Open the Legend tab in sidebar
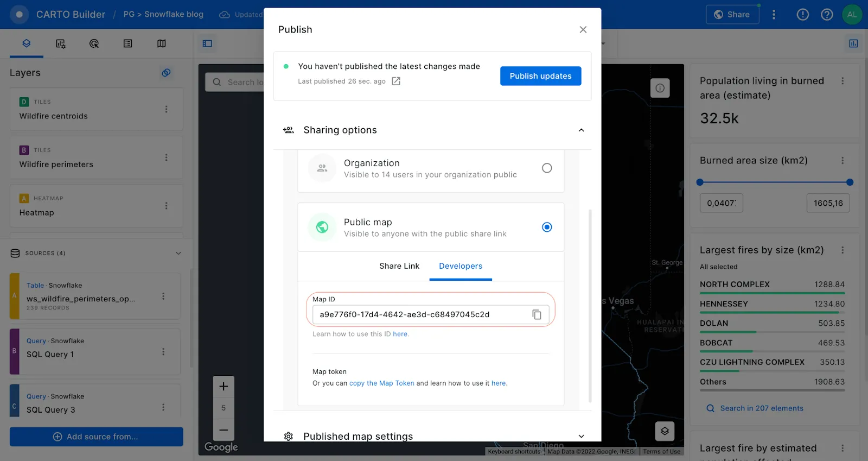Viewport: 868px width, 461px height. 127,43
